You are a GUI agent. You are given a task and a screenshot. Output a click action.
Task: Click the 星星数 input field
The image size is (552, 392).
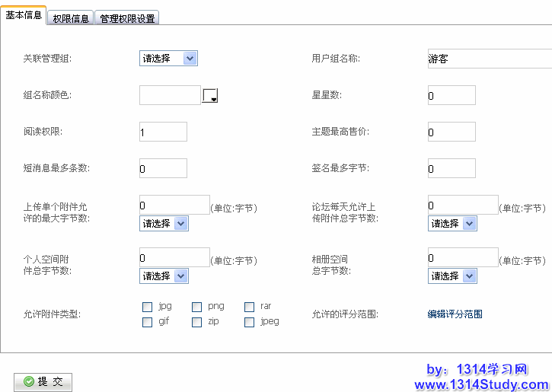(x=451, y=95)
